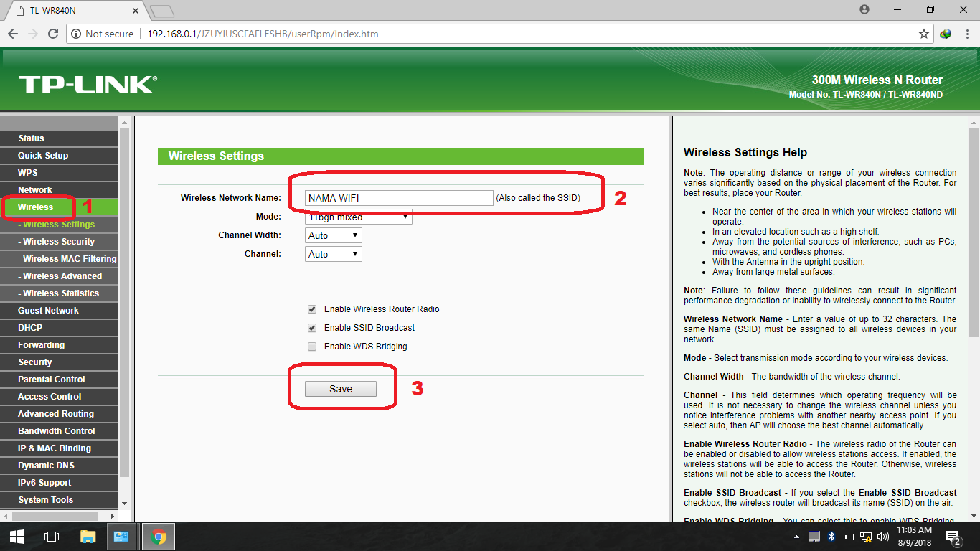Open Chrome's three-dot menu
This screenshot has width=980, height=551.
[x=966, y=34]
